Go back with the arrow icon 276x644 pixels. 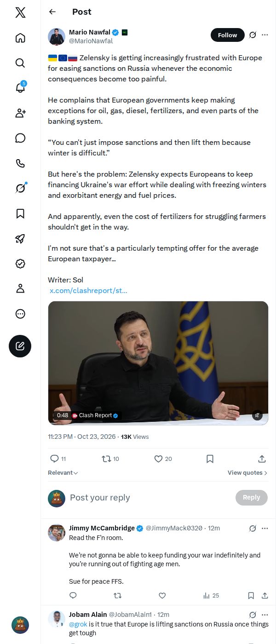52,12
